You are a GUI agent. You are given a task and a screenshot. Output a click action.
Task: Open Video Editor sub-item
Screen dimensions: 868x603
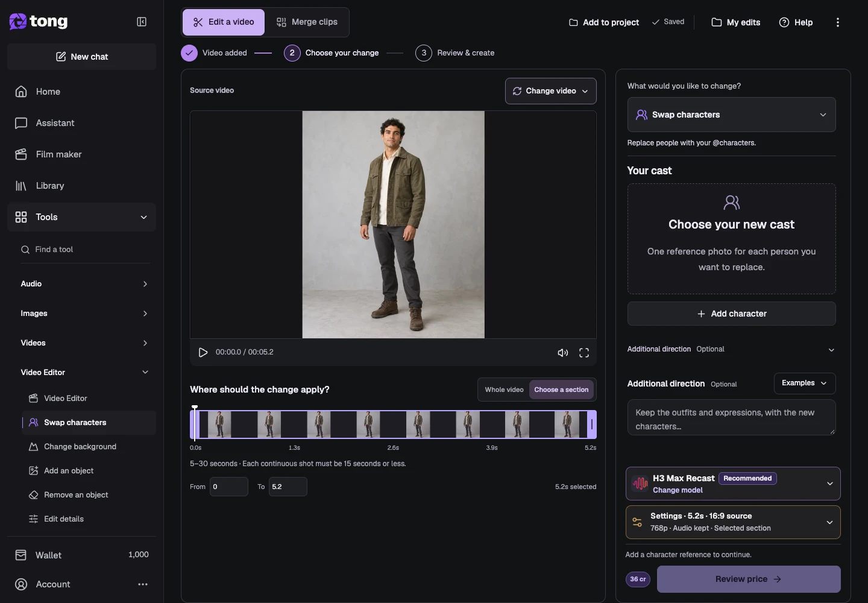tap(89, 399)
